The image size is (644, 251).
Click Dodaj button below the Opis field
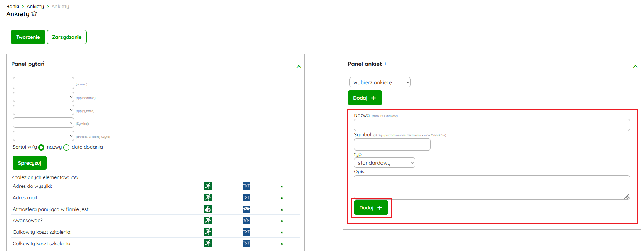pyautogui.click(x=371, y=208)
